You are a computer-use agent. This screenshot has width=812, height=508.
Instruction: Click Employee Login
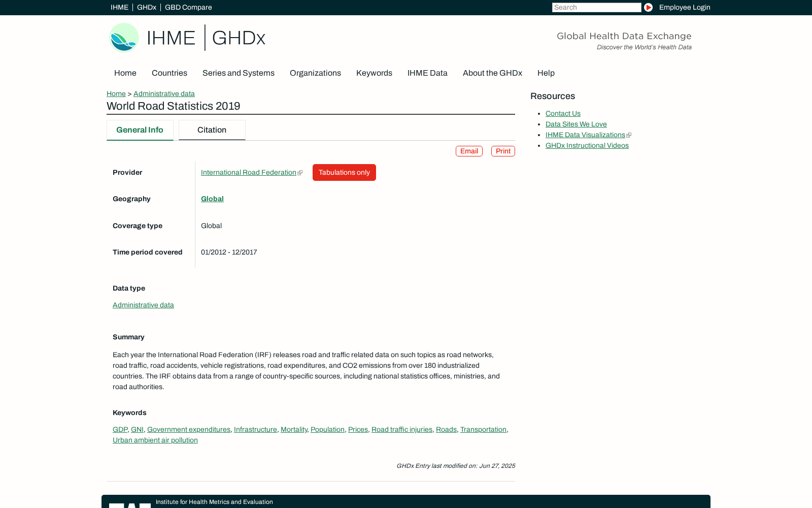coord(685,7)
